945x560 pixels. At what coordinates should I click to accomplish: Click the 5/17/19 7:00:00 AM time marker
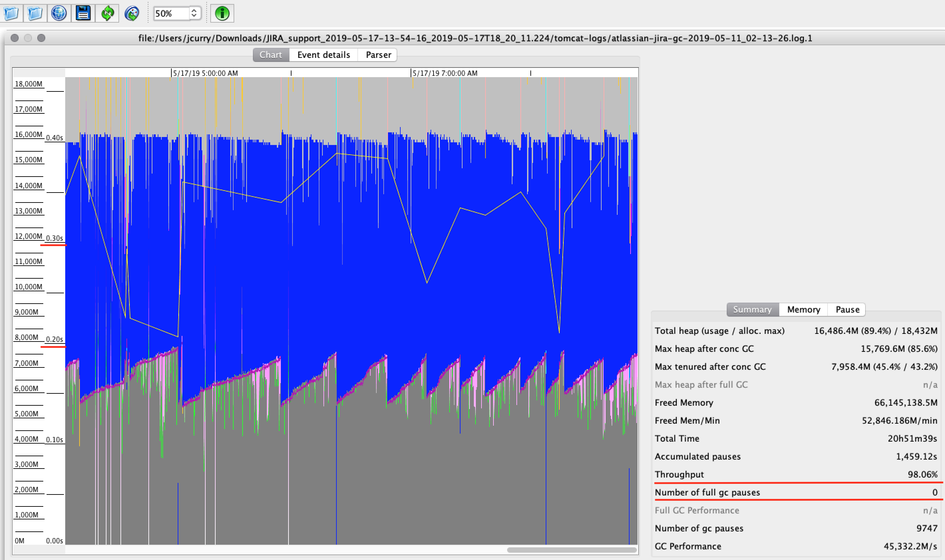445,73
